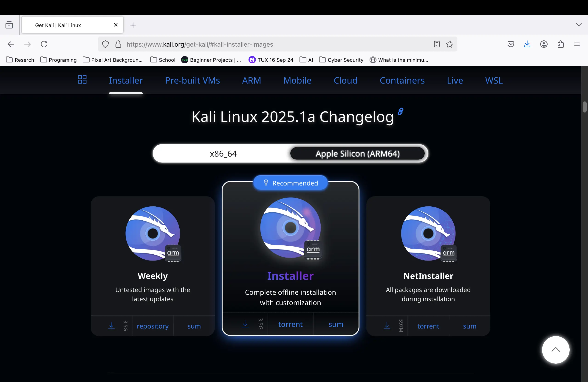Open the extensions puzzle icon
588x382 pixels.
(x=560, y=44)
